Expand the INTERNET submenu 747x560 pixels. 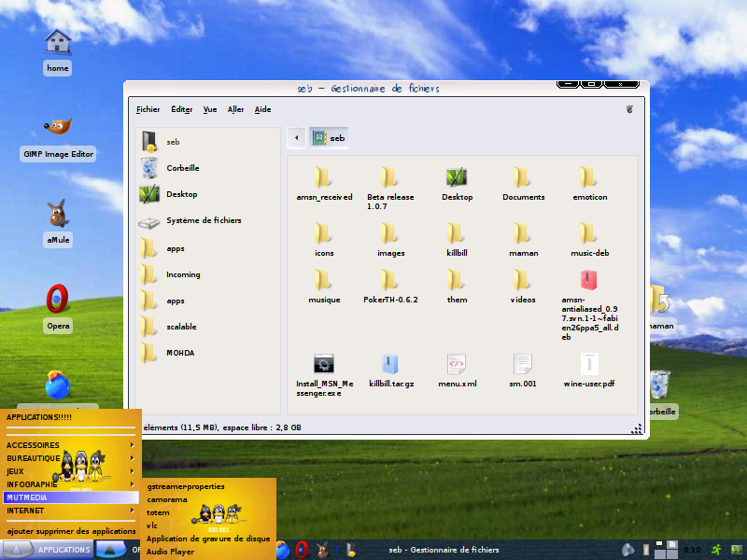(x=71, y=511)
